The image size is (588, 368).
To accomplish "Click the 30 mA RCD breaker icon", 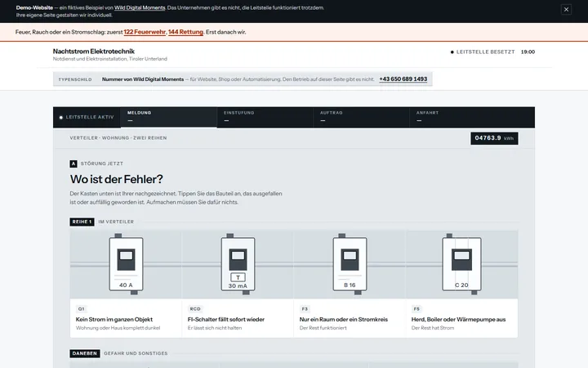I will click(238, 264).
